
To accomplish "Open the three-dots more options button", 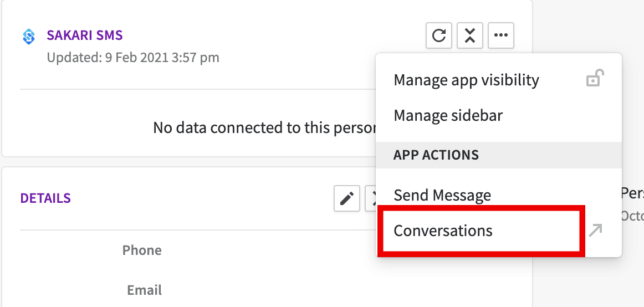I will (500, 35).
